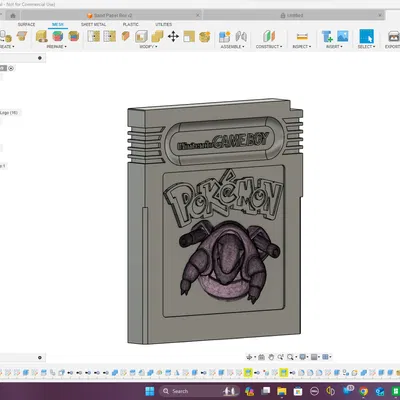
Task: Open the SELECT dropdown menu
Action: [366, 47]
